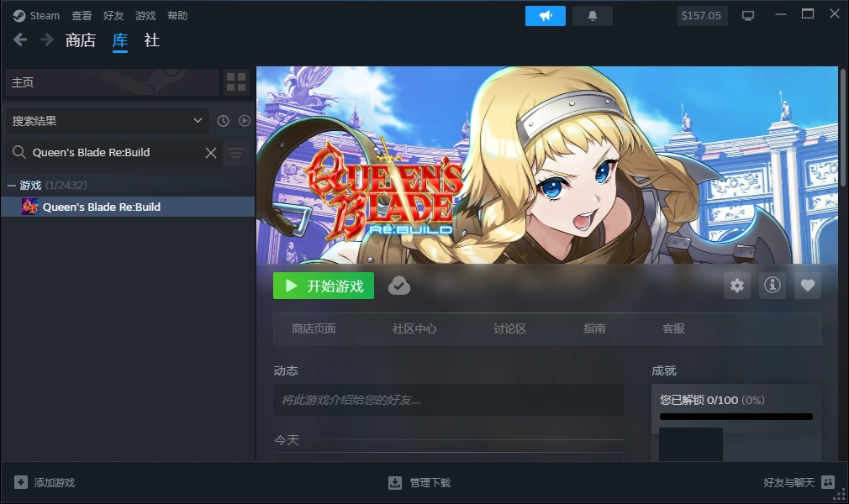Open the 社区中心 link
The height and width of the screenshot is (504, 849).
coord(414,328)
